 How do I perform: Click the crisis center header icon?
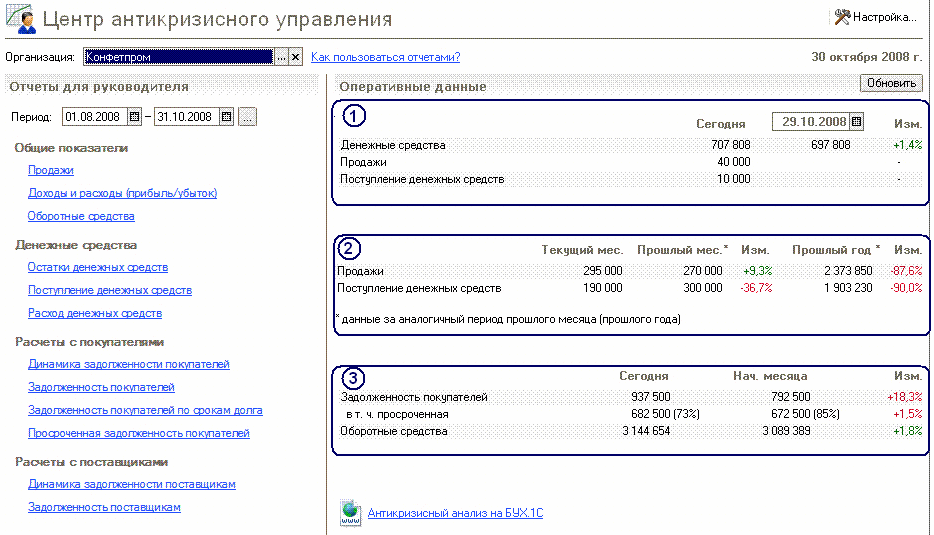[x=21, y=19]
